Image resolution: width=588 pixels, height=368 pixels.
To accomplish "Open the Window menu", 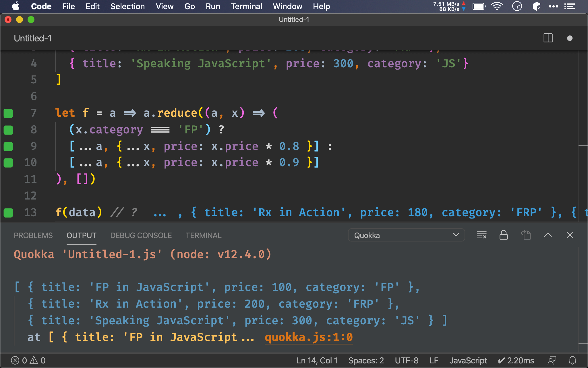I will click(x=287, y=6).
